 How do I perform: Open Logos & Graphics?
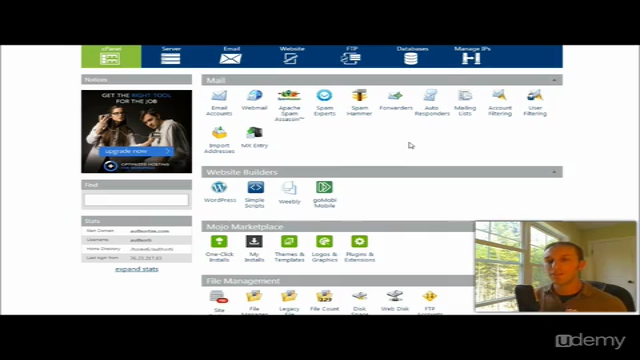pyautogui.click(x=324, y=249)
